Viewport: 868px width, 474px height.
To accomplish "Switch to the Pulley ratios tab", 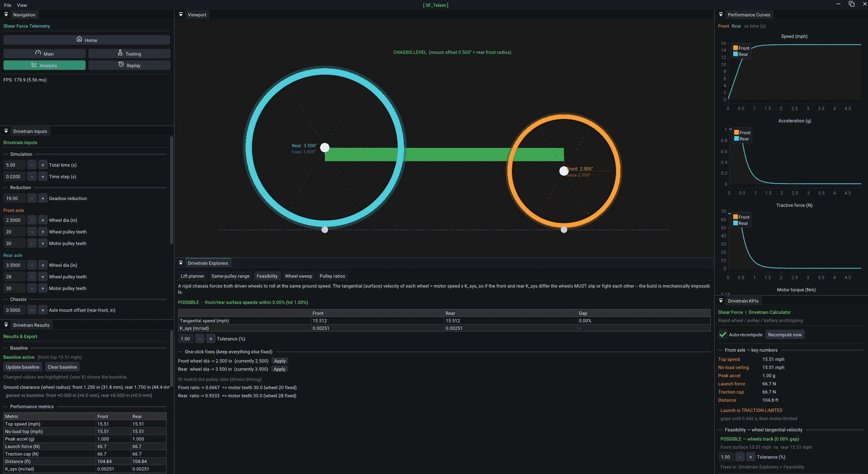I will pyautogui.click(x=332, y=276).
